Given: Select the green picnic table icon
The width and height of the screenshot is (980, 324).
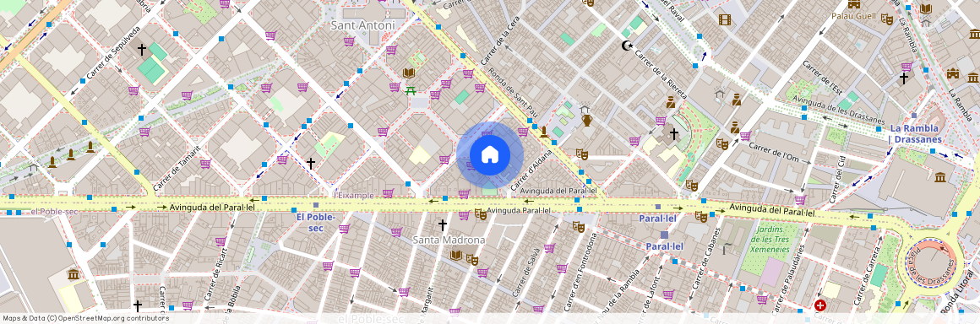Looking at the screenshot, I should click(411, 91).
